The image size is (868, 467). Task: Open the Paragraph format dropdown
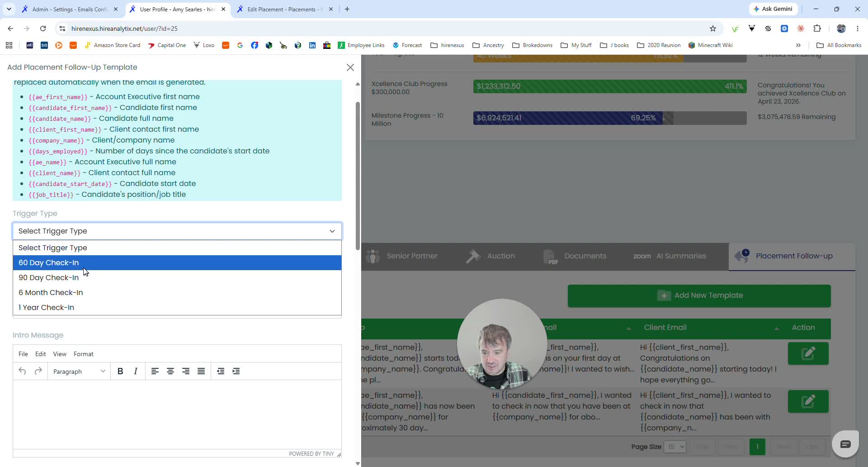pos(79,371)
